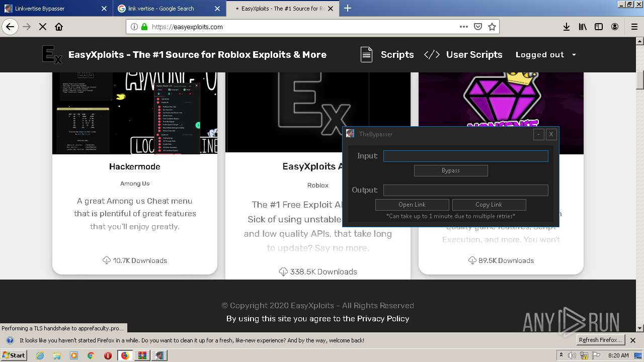
Task: Open the volume control in tray
Action: click(572, 355)
